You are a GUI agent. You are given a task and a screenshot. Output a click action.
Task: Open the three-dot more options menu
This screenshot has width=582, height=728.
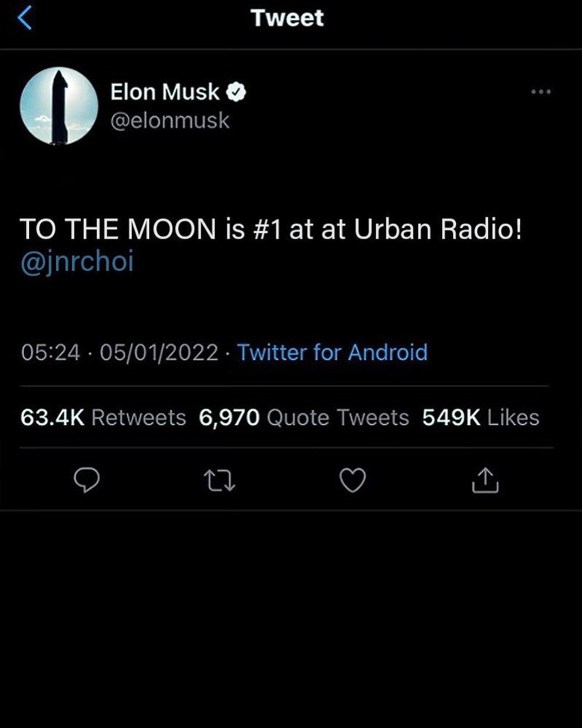tap(541, 92)
